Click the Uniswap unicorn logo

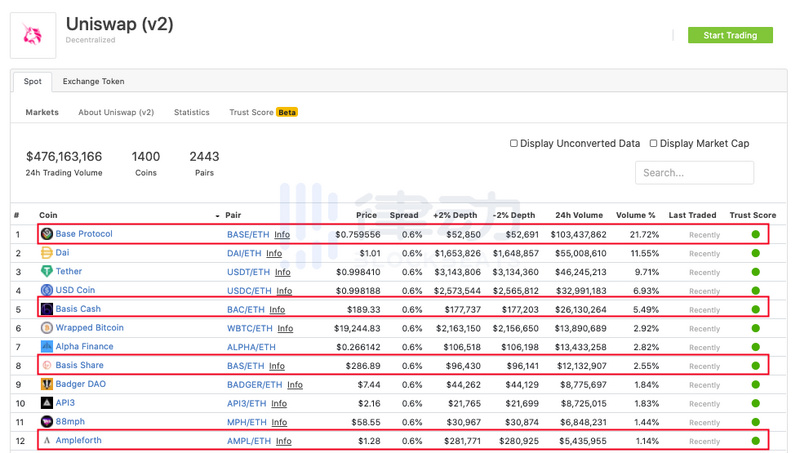(33, 35)
